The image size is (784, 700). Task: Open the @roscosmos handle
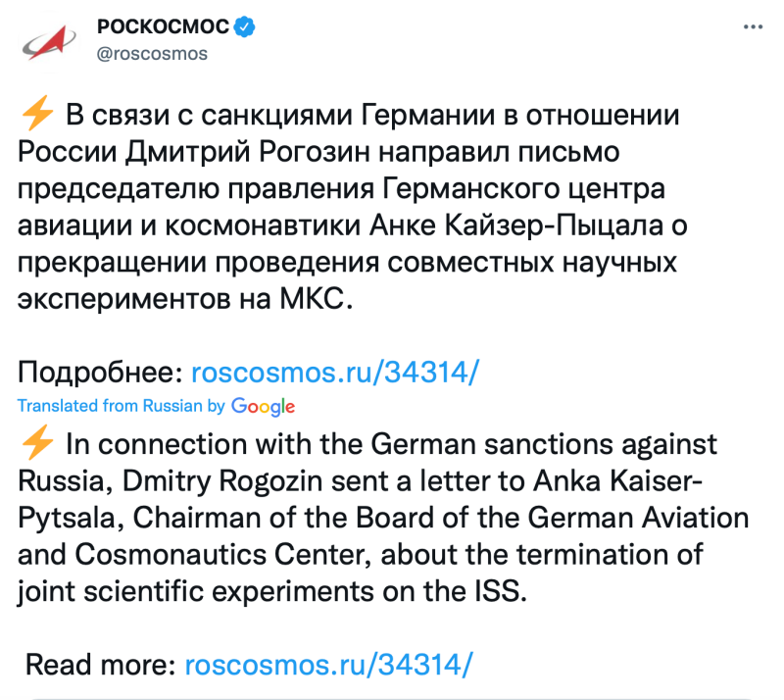tap(153, 53)
